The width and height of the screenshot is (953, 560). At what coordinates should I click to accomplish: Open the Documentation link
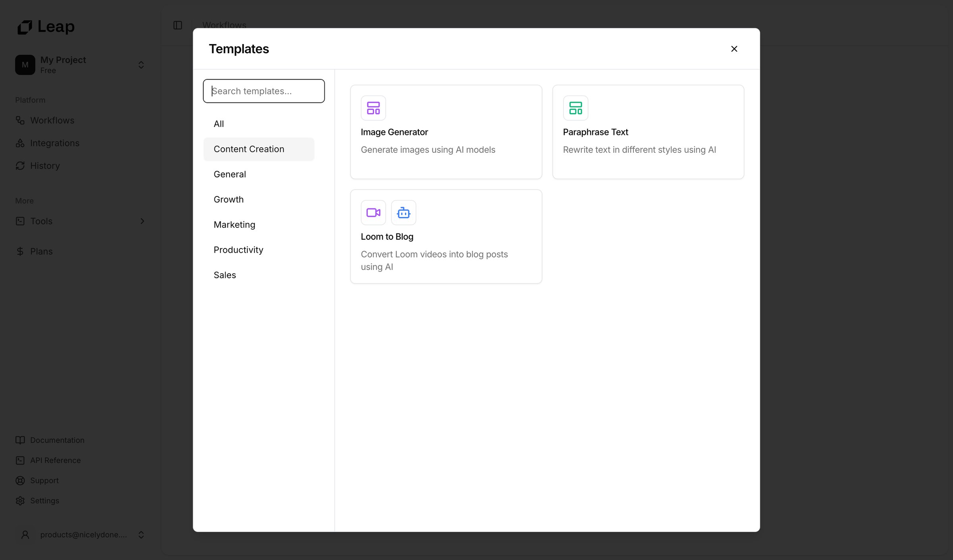[57, 440]
